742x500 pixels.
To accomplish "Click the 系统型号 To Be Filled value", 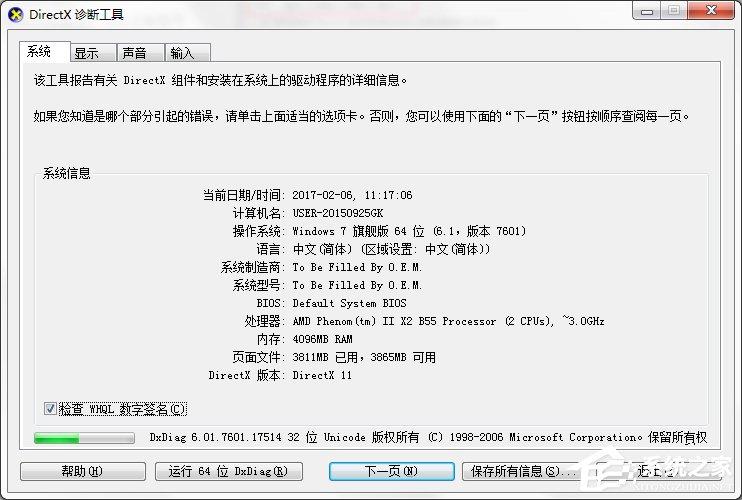I will pos(357,285).
